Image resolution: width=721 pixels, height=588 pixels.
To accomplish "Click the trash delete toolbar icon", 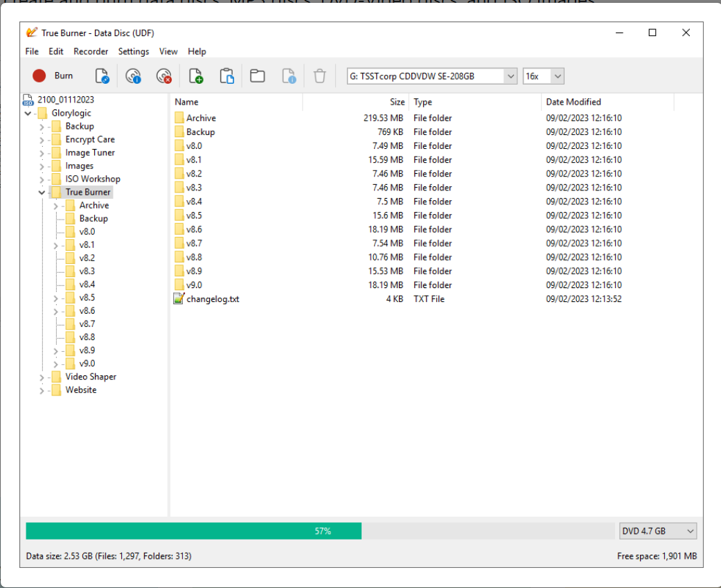I will tap(319, 76).
